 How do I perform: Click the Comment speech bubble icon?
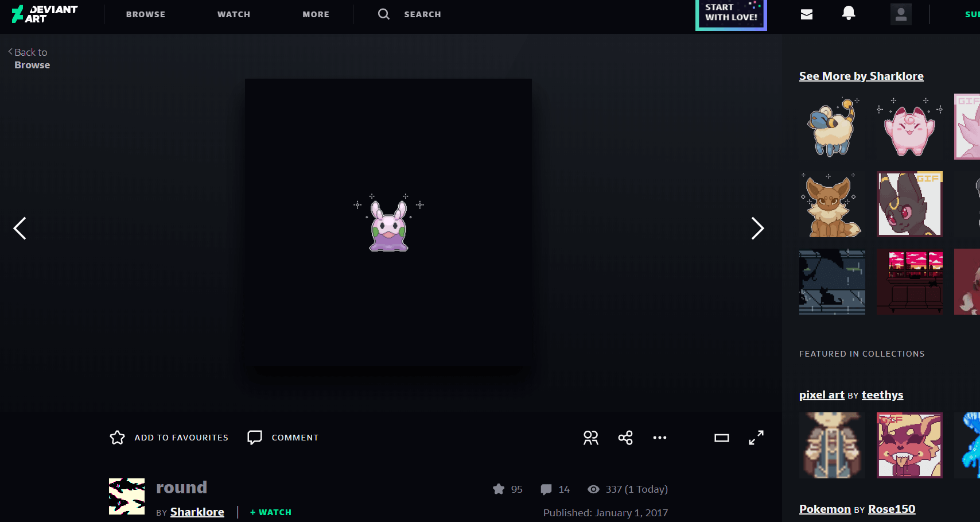pos(255,438)
